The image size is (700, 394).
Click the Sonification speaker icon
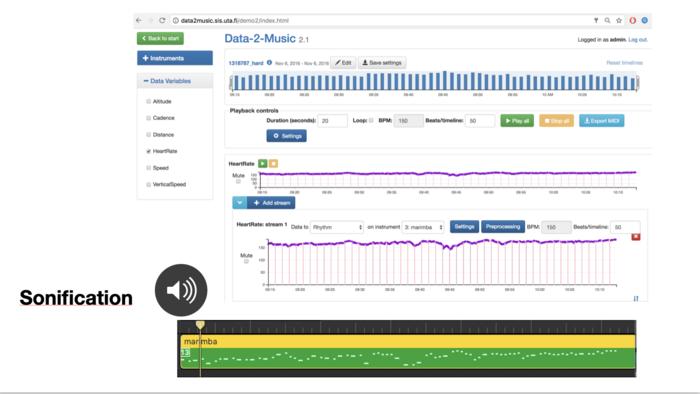[x=181, y=290]
